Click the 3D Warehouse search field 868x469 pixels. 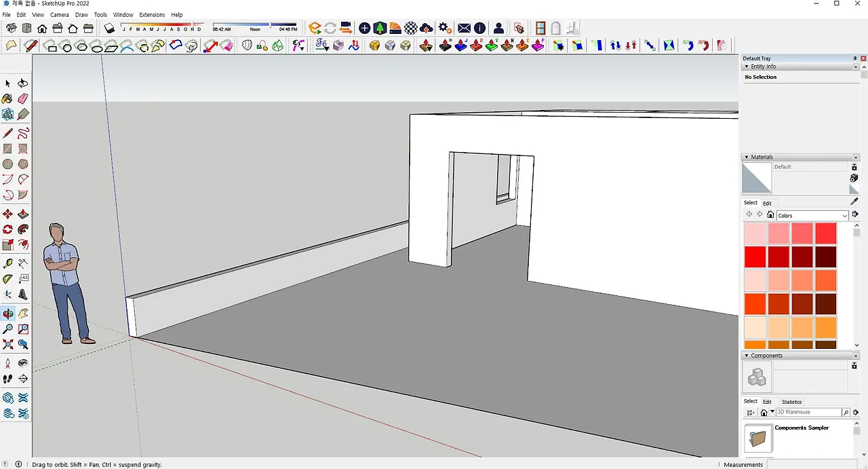[x=809, y=412]
